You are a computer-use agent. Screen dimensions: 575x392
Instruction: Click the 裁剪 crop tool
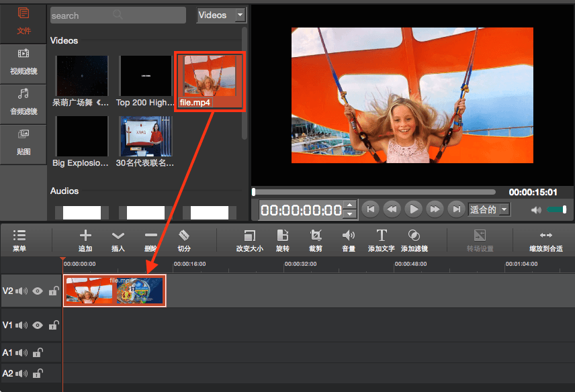point(315,241)
